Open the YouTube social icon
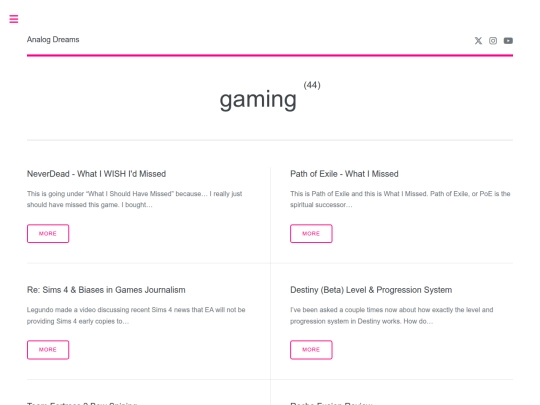 pos(508,41)
